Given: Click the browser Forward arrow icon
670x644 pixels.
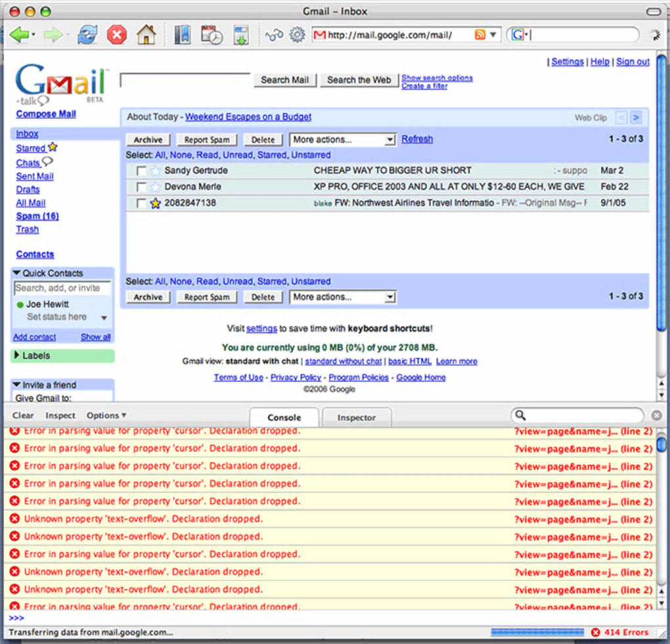Looking at the screenshot, I should [x=54, y=35].
